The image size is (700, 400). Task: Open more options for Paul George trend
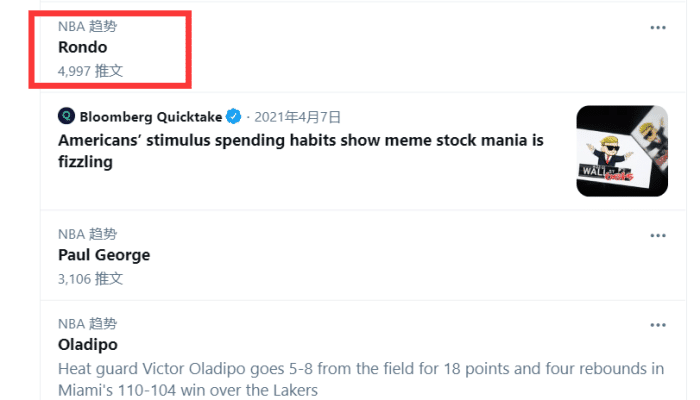pos(657,236)
